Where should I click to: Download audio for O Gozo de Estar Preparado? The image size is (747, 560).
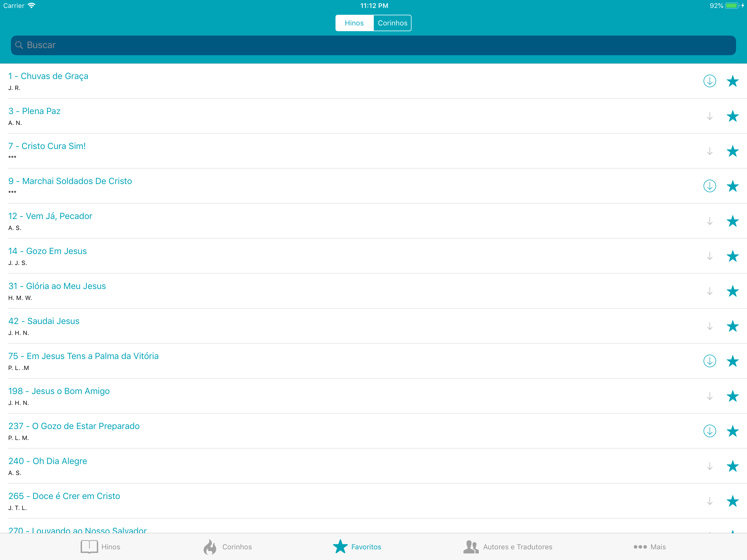click(710, 431)
